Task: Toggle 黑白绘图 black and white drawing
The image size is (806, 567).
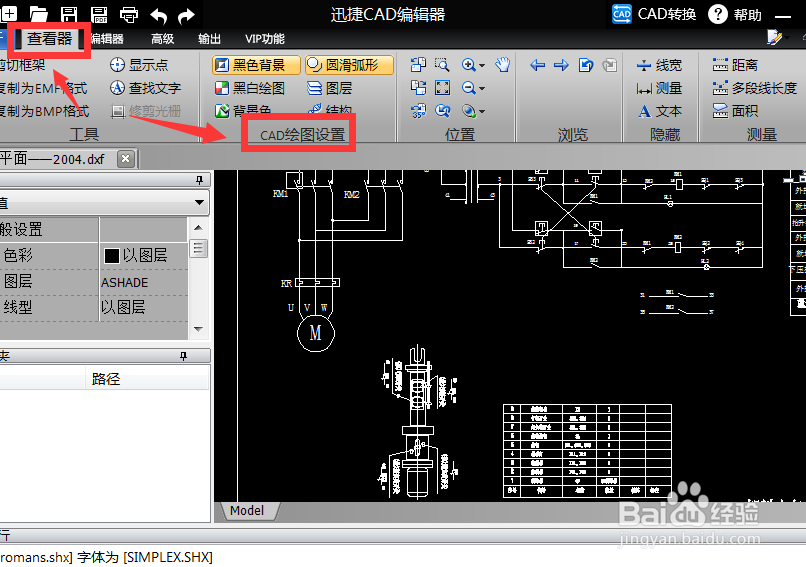Action: 250,88
